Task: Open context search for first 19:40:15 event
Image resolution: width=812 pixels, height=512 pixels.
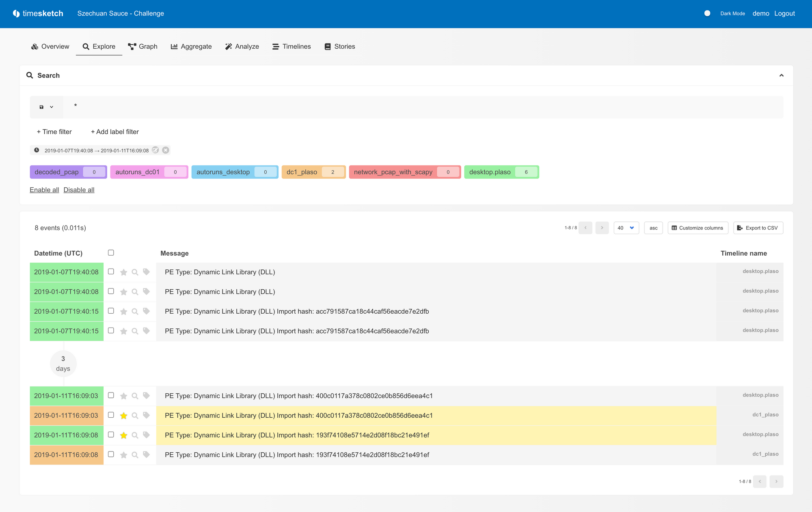Action: tap(135, 312)
